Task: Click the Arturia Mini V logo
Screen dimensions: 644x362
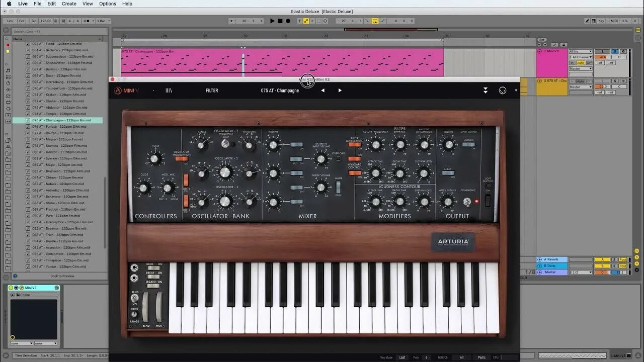Action: tap(126, 90)
